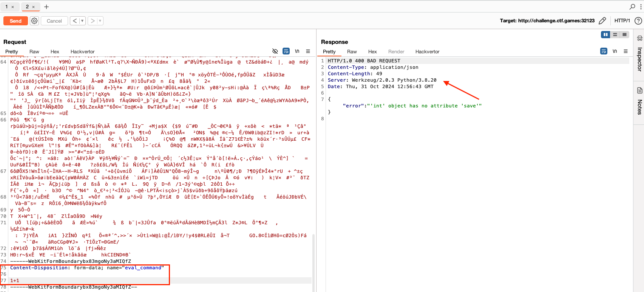Select the Response Raw view tab
644x292 pixels.
352,51
